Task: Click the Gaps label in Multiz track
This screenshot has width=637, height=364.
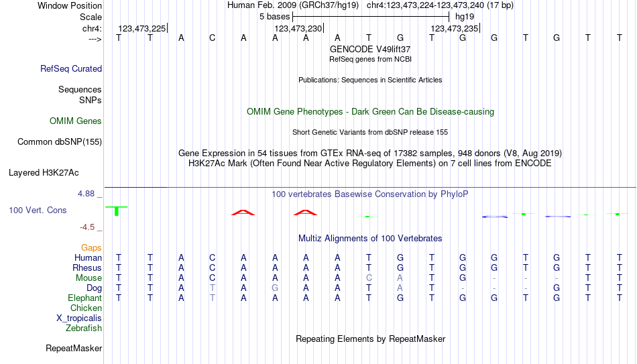Action: (91, 248)
